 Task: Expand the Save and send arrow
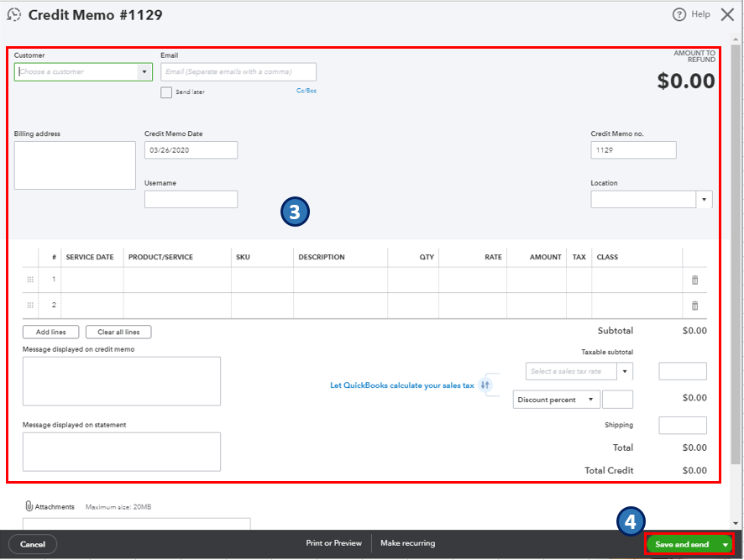point(725,544)
